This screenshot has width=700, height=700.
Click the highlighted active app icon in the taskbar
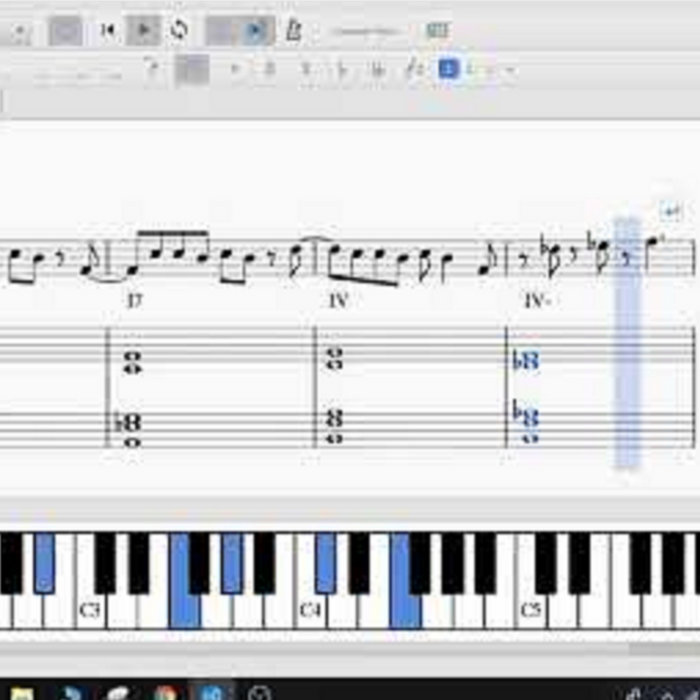[211, 692]
